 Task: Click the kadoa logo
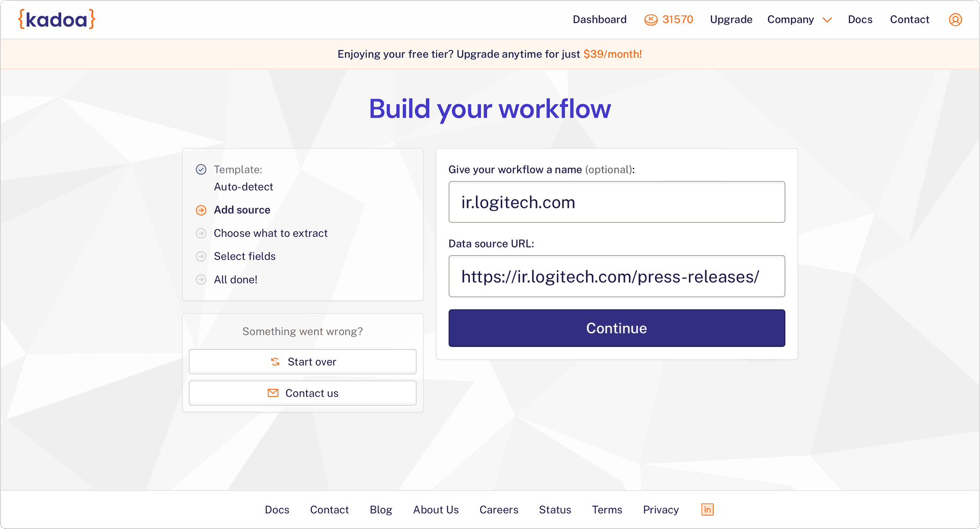click(56, 19)
